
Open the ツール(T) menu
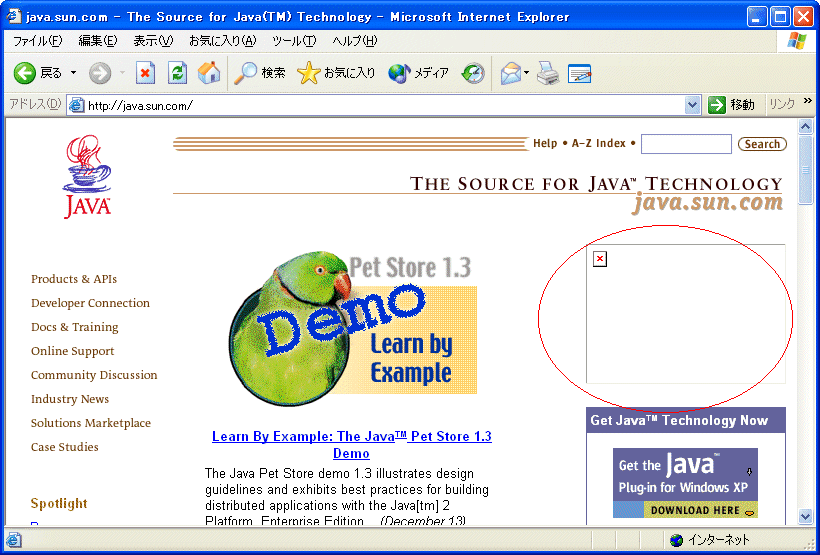coord(294,41)
